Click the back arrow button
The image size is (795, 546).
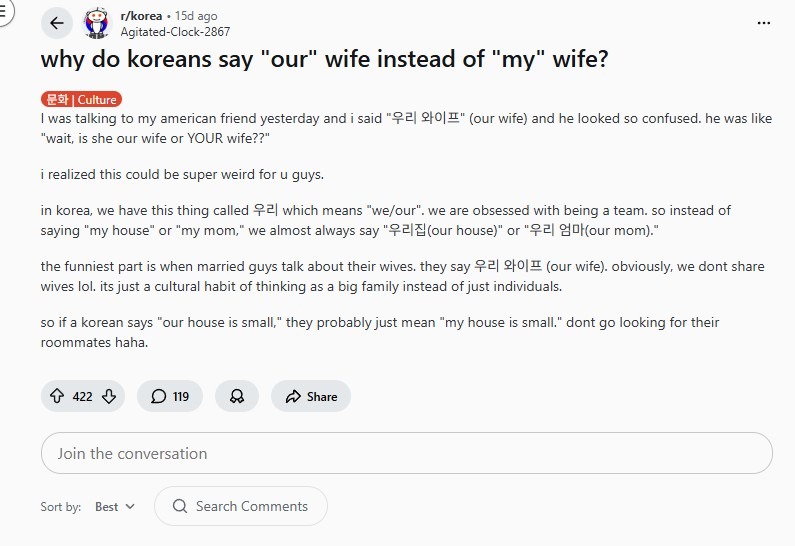(57, 23)
